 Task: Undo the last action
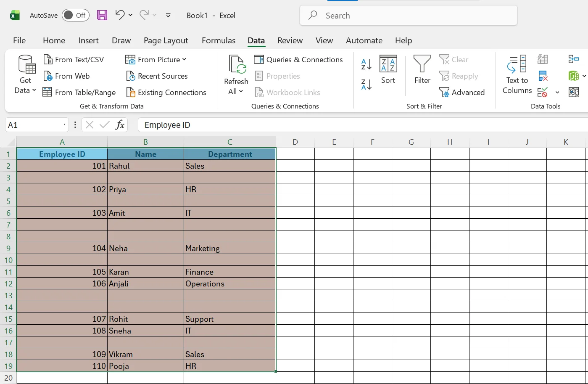120,15
